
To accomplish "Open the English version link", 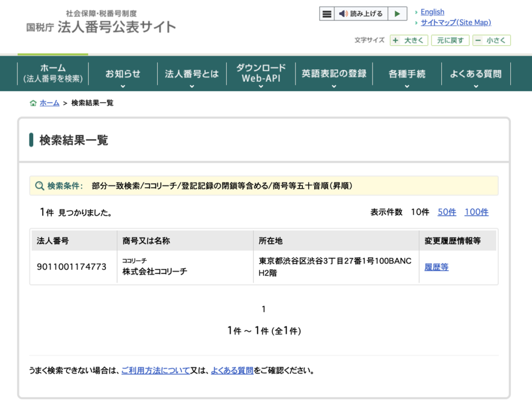I will pyautogui.click(x=432, y=12).
